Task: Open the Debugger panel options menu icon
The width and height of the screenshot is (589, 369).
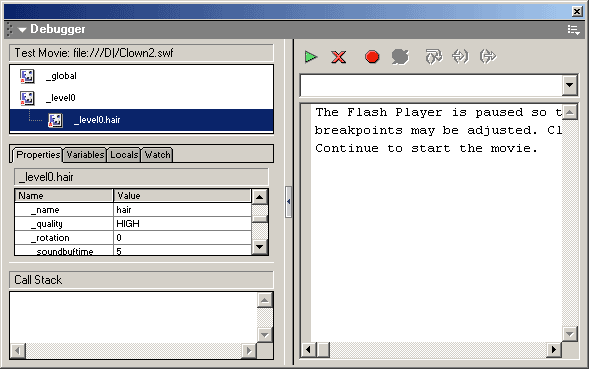Action: [x=573, y=29]
